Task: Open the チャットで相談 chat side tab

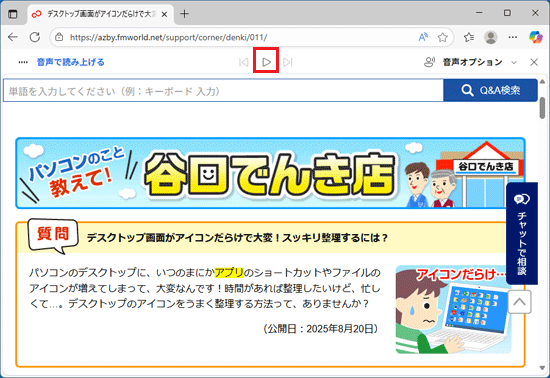Action: click(522, 233)
